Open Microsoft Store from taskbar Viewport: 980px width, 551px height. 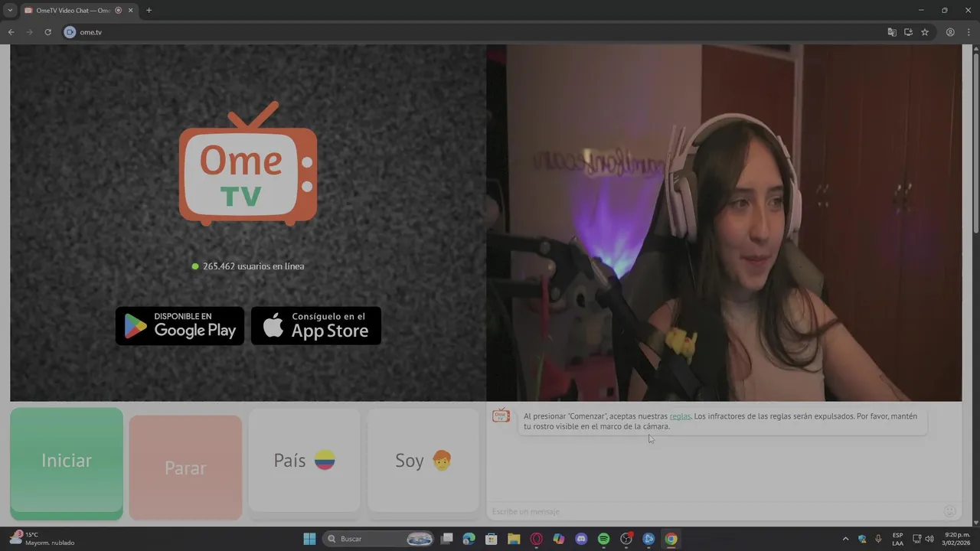point(492,539)
